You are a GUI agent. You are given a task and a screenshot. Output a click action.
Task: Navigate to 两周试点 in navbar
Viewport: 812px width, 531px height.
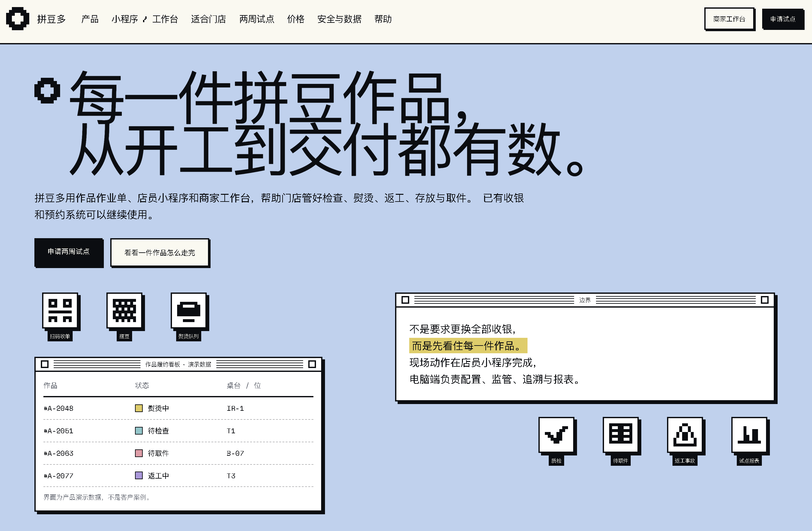(257, 19)
